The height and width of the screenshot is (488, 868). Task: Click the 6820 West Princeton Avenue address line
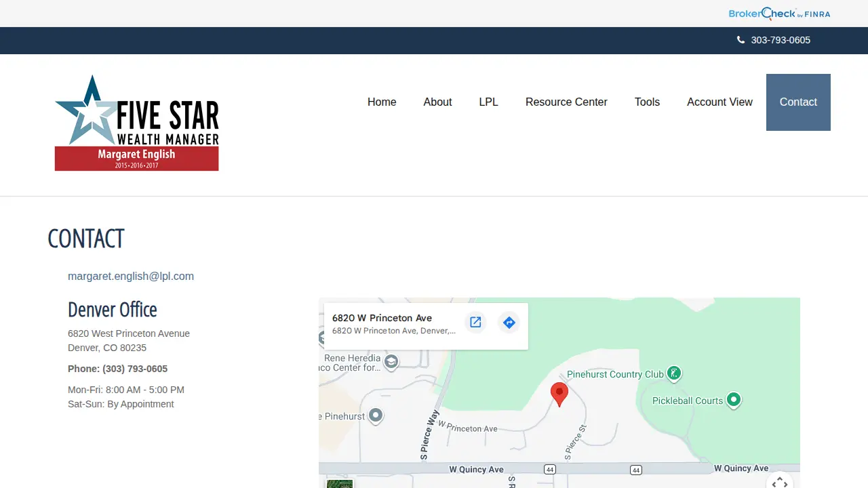tap(129, 333)
